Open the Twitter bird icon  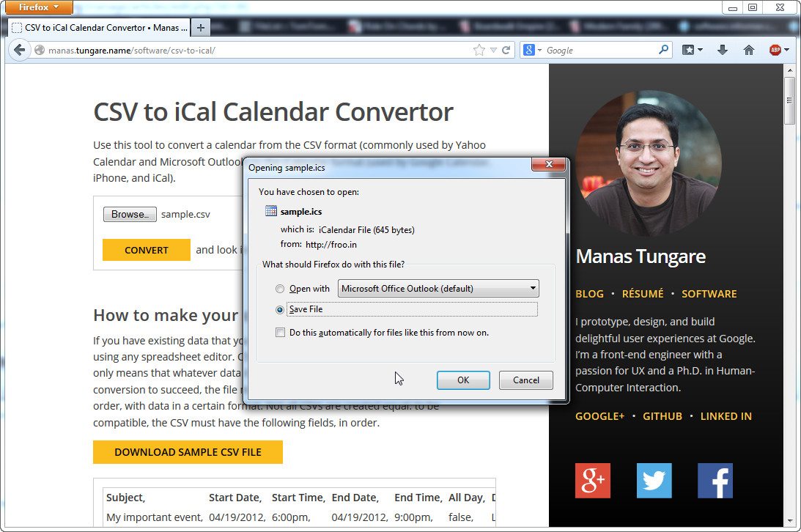[x=654, y=481]
